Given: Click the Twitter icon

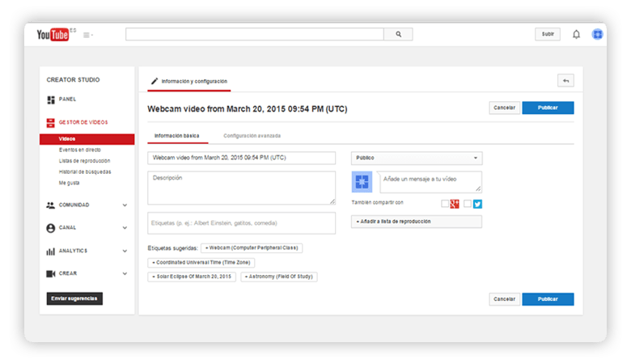Looking at the screenshot, I should [477, 204].
